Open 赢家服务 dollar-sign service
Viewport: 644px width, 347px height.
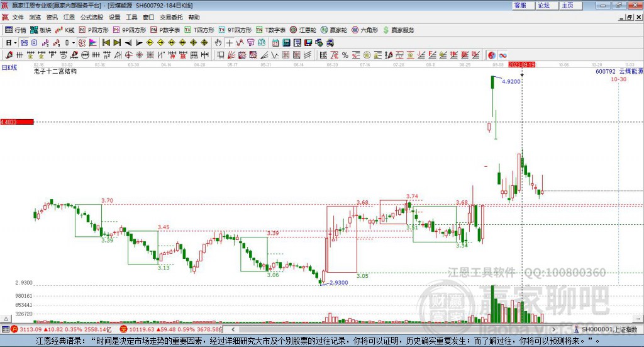tap(398, 30)
